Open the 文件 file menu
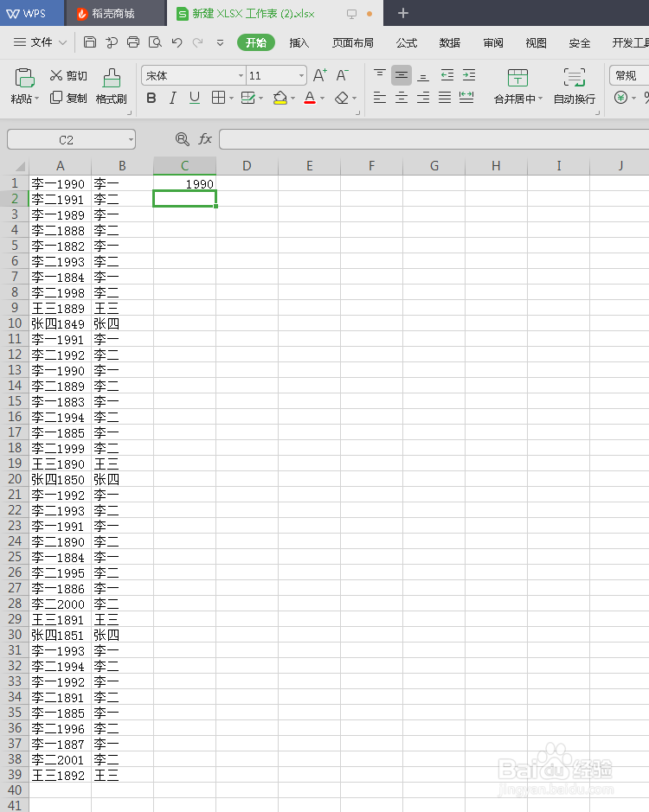This screenshot has height=812, width=649. [41, 42]
